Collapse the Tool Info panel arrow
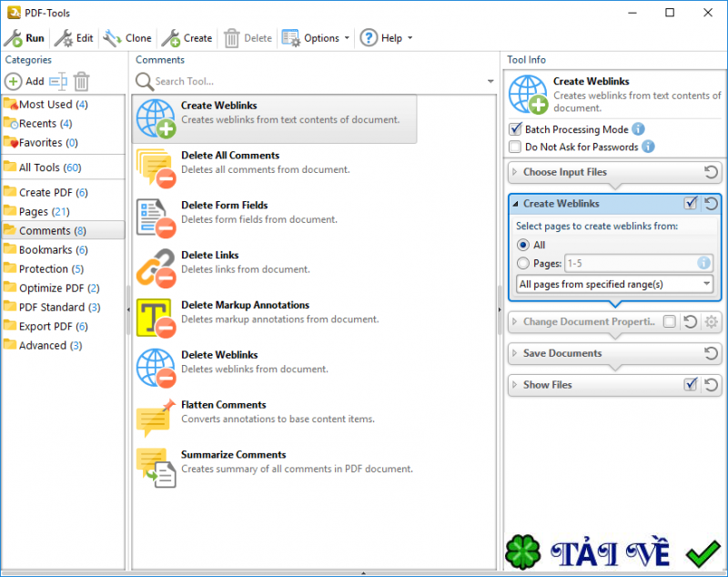Screen dimensions: 728x577 tap(500, 309)
